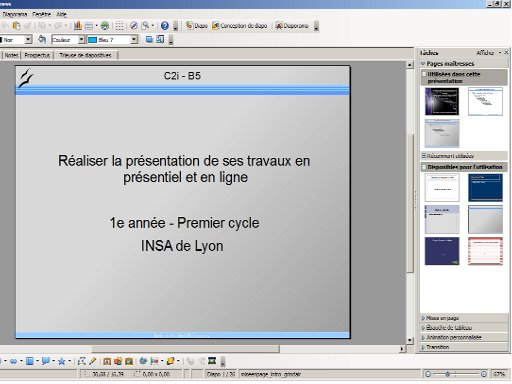Click the slide title C2i - B5
This screenshot has width=512, height=384.
pyautogui.click(x=182, y=76)
